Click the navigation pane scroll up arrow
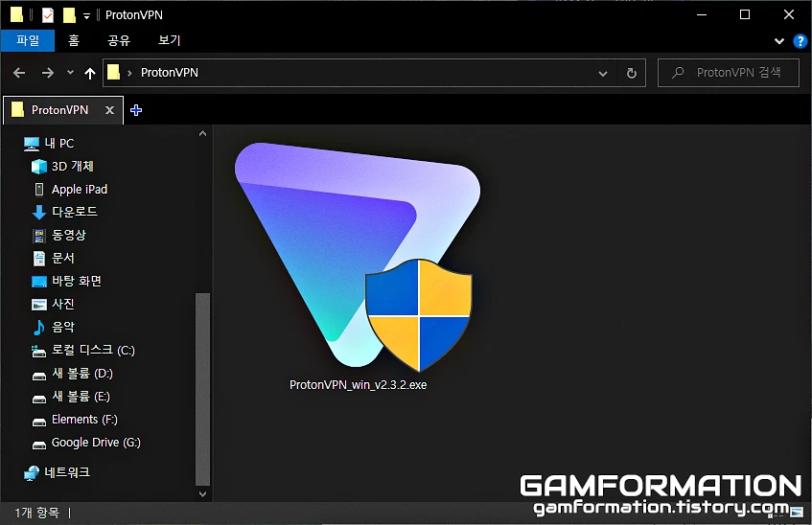 (202, 133)
